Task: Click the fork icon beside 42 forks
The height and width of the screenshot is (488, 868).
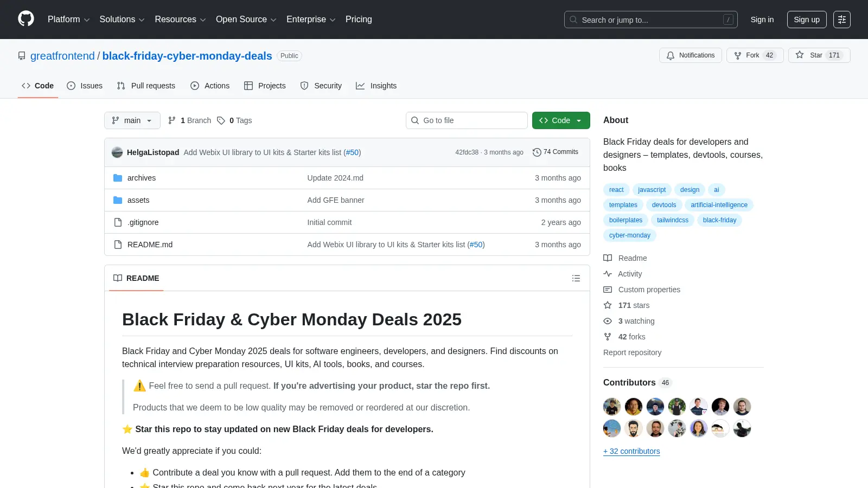Action: click(608, 337)
